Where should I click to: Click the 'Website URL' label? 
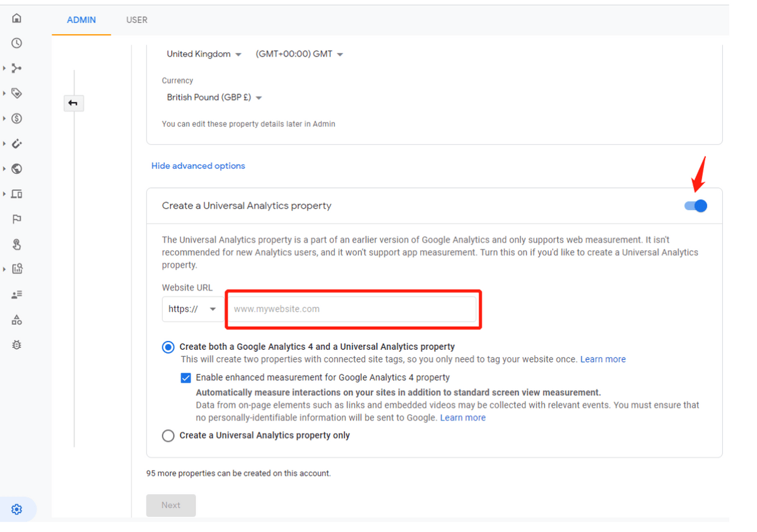[x=187, y=287]
